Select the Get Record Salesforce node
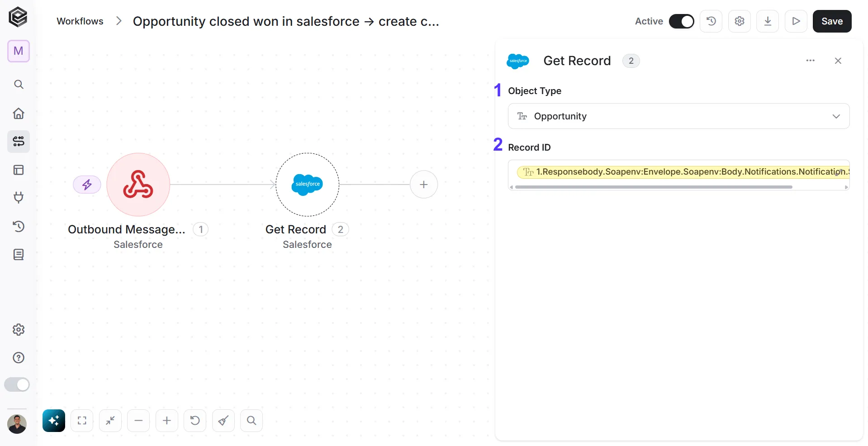The image size is (868, 446). pyautogui.click(x=308, y=185)
